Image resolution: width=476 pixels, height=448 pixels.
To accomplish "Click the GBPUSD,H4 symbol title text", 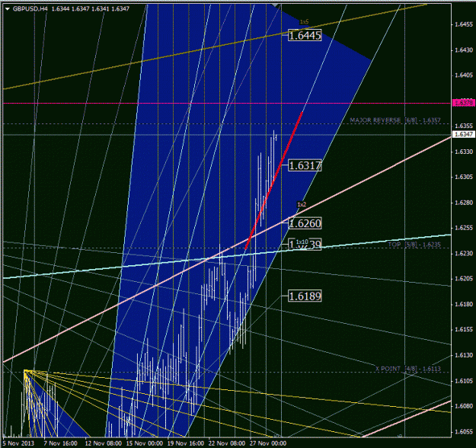I will click(30, 9).
